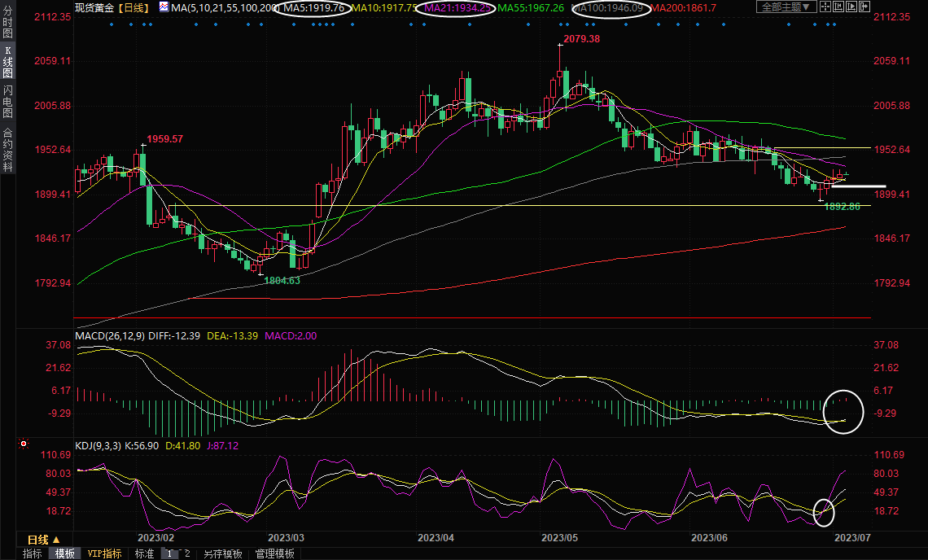
Task: Click the 管理模板 button
Action: click(275, 553)
